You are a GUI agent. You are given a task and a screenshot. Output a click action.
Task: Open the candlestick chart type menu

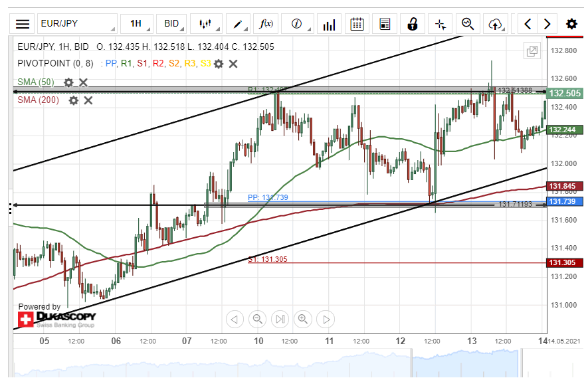206,24
